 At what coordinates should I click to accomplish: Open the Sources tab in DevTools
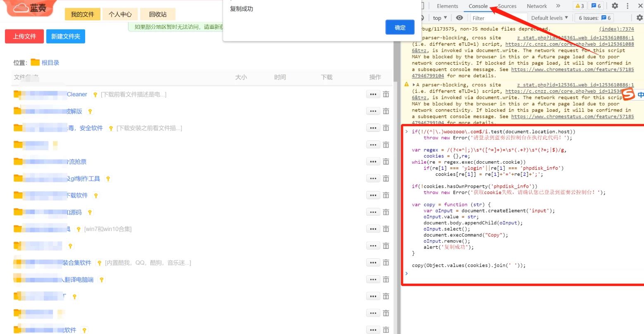[507, 6]
